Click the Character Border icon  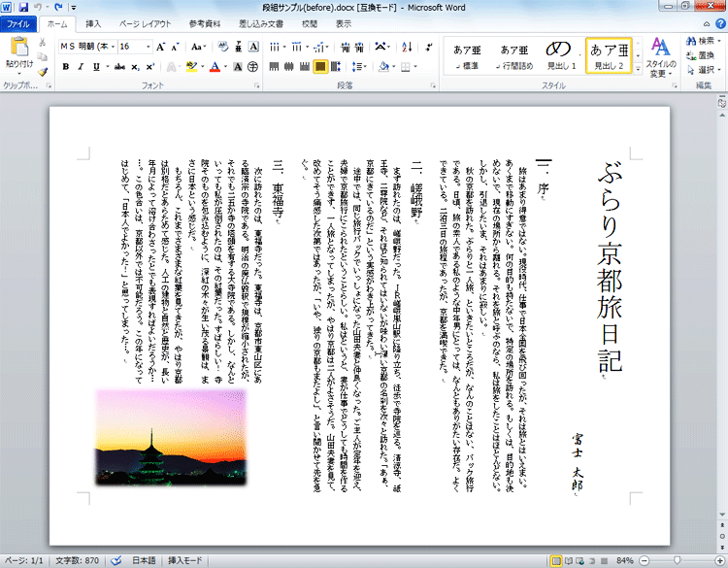coord(253,47)
